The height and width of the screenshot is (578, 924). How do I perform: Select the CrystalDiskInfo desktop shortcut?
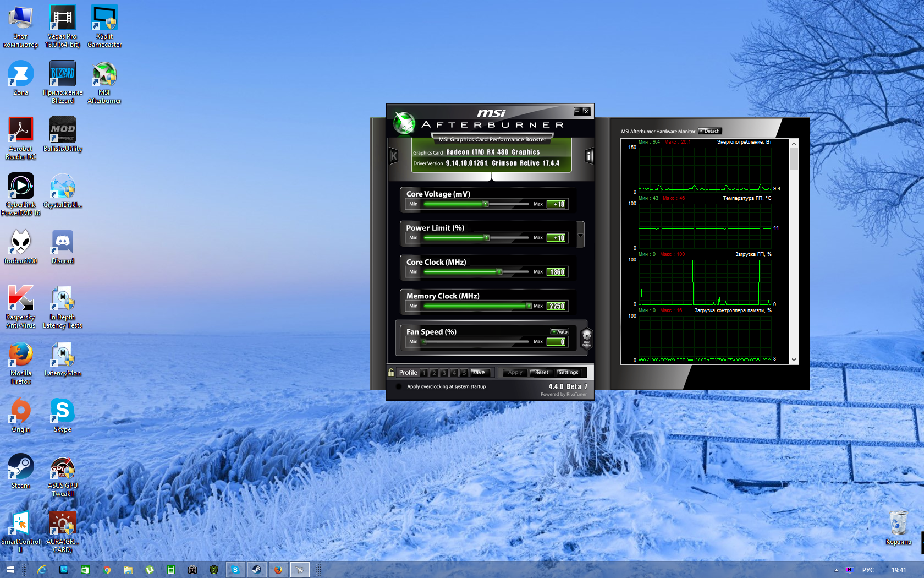point(63,190)
